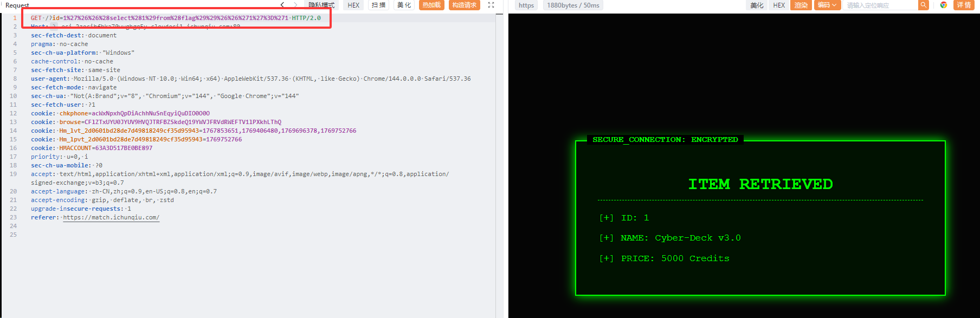Click the 1880bytes / 50ms response info tag

573,5
